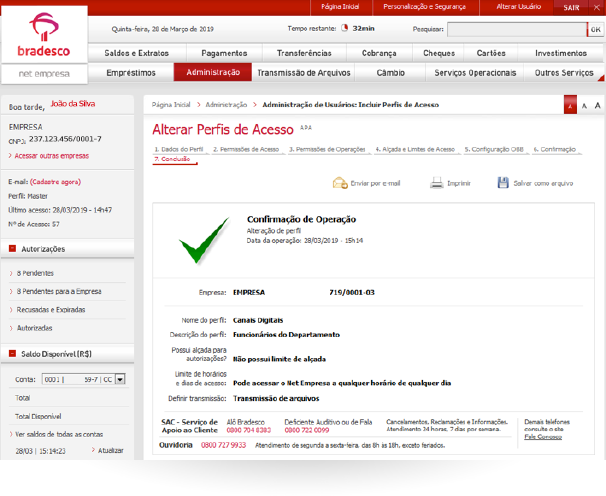
Task: Click the Cadastre agora email link
Action: pyautogui.click(x=58, y=182)
